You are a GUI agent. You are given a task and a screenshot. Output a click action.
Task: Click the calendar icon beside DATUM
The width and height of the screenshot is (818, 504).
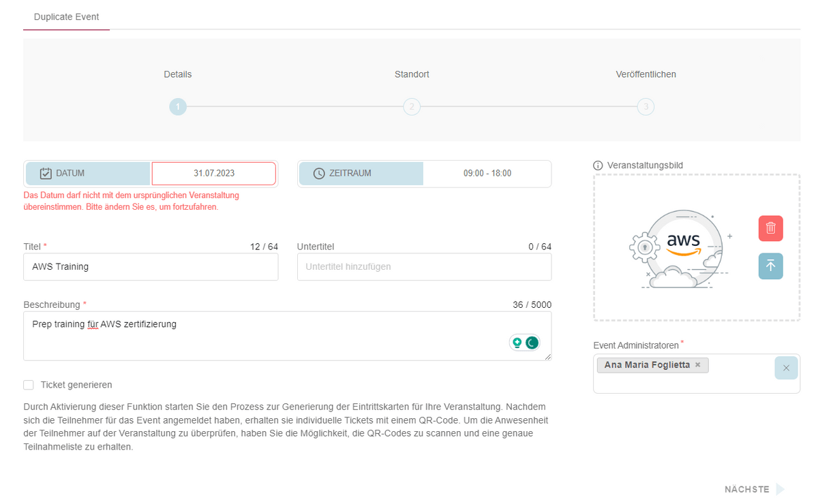pos(46,174)
